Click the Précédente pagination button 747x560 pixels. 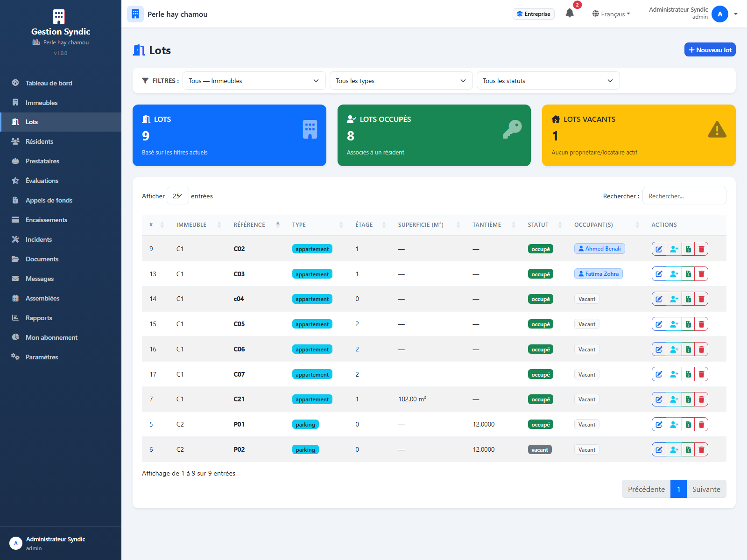tap(646, 489)
